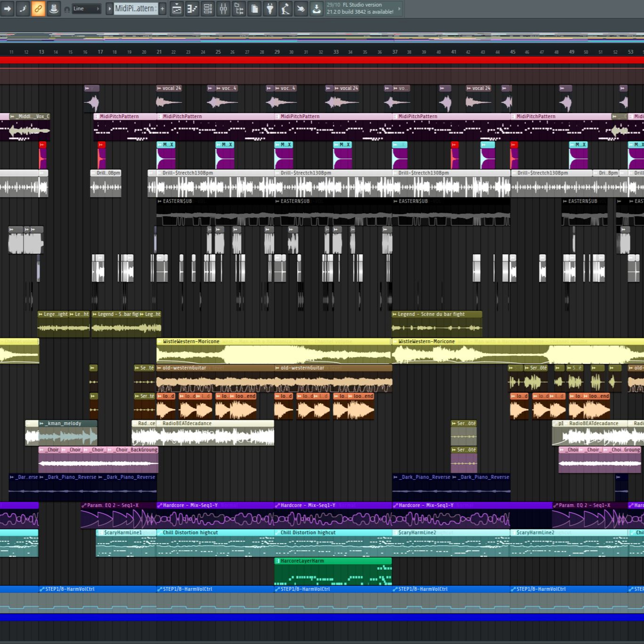644x644 pixels.
Task: Select the first Chill Distortion highcut clip
Action: (215, 543)
